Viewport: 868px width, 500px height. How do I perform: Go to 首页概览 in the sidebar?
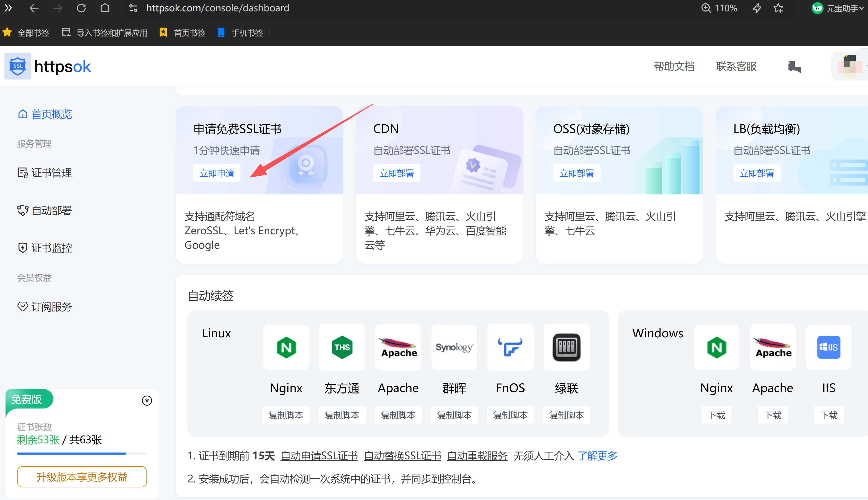pyautogui.click(x=45, y=114)
